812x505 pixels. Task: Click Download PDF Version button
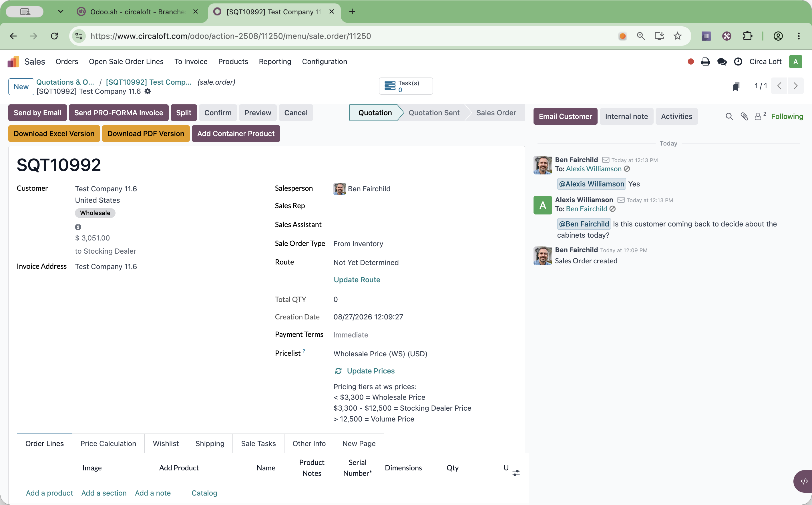146,134
